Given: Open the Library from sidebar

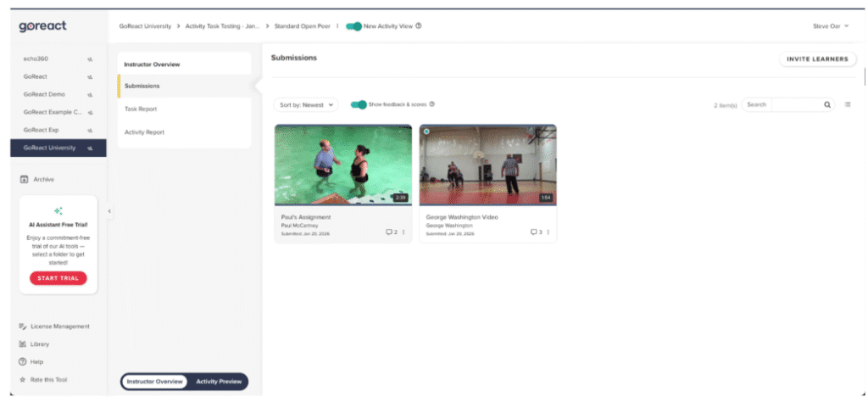Looking at the screenshot, I should (x=34, y=344).
